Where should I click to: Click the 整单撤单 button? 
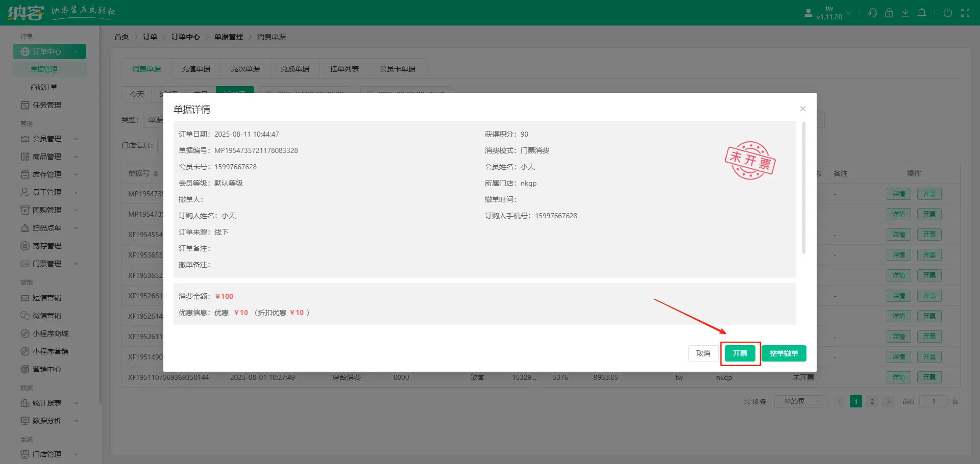click(783, 353)
